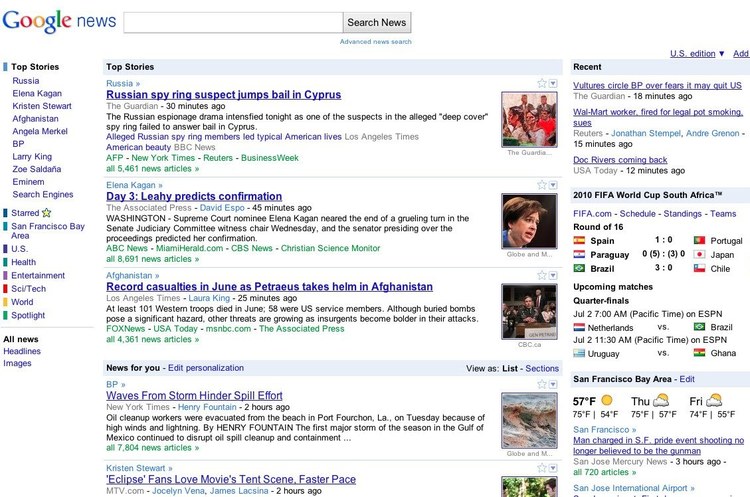Image resolution: width=750 pixels, height=497 pixels.
Task: Open the Russian spy ring suspect headline
Action: click(223, 95)
